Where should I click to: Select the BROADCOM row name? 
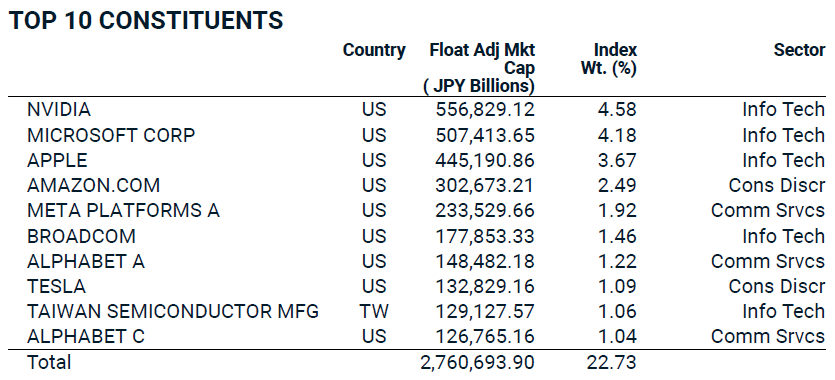pyautogui.click(x=81, y=236)
